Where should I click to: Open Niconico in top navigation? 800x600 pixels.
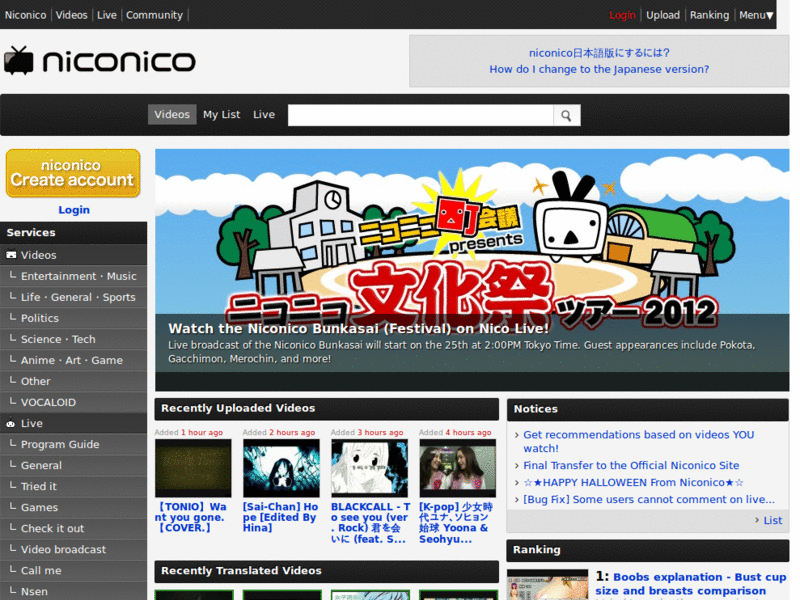[x=26, y=15]
